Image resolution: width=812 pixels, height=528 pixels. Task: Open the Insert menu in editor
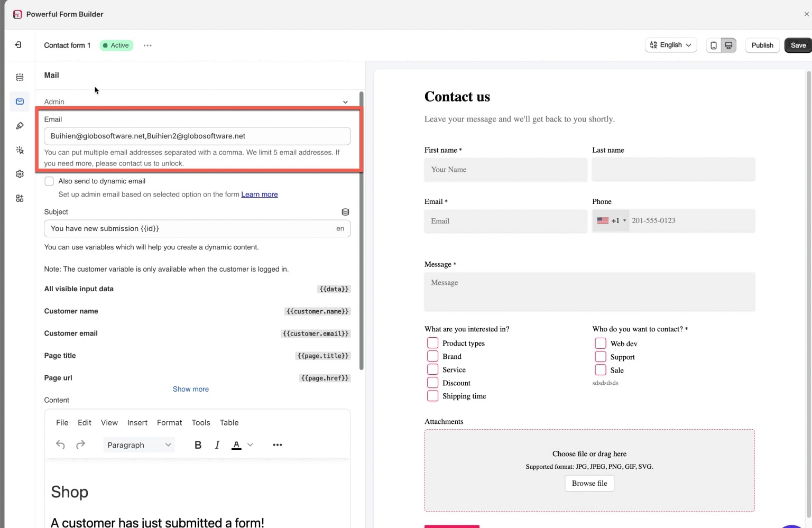point(137,423)
